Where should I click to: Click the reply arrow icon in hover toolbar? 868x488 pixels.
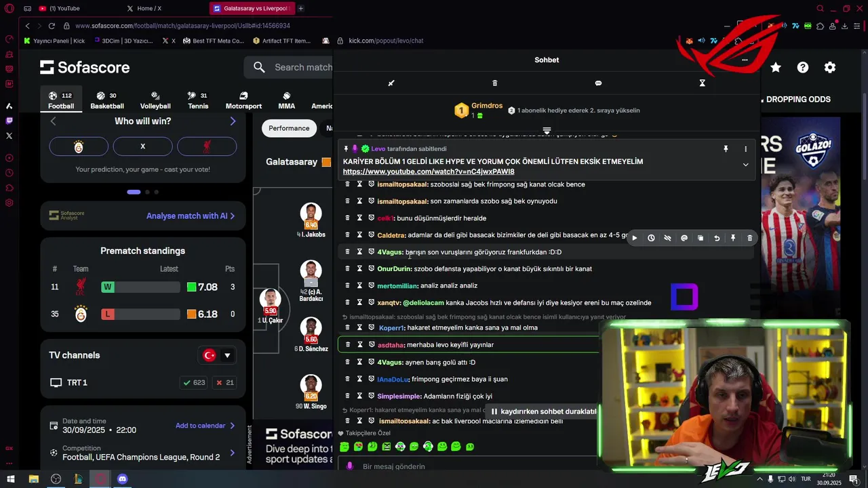pyautogui.click(x=717, y=238)
